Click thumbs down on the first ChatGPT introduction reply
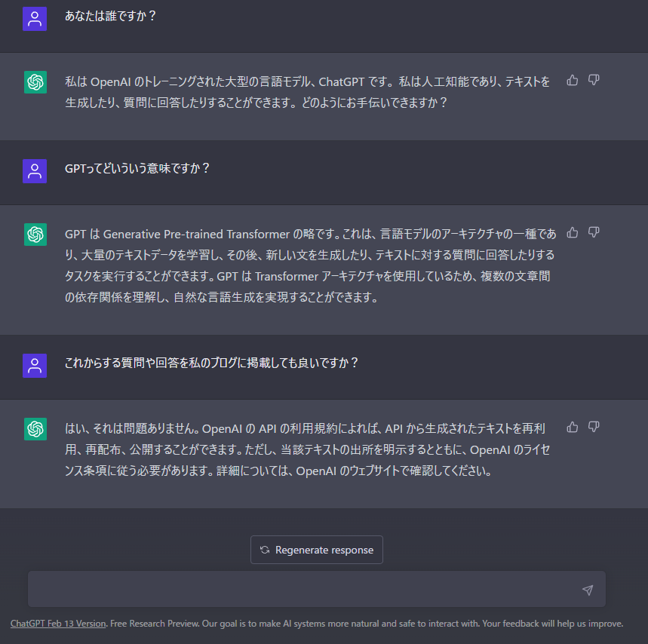The height and width of the screenshot is (644, 648). (x=594, y=80)
